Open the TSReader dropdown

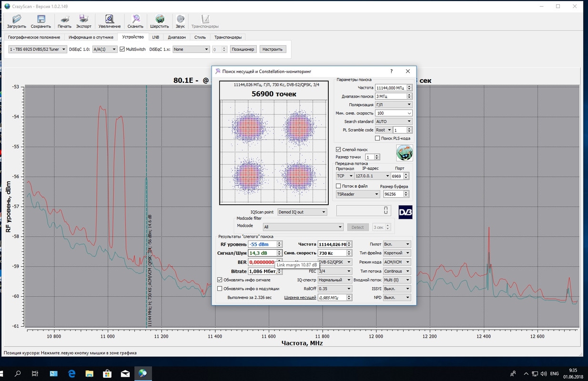tap(358, 194)
